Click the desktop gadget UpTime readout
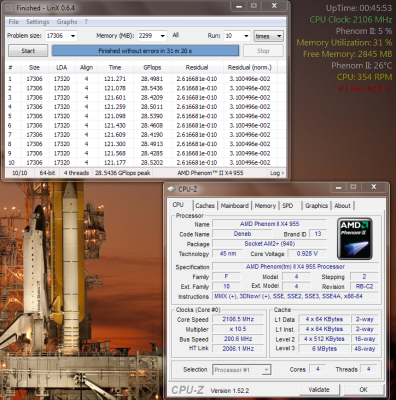The width and height of the screenshot is (396, 400). (x=359, y=8)
